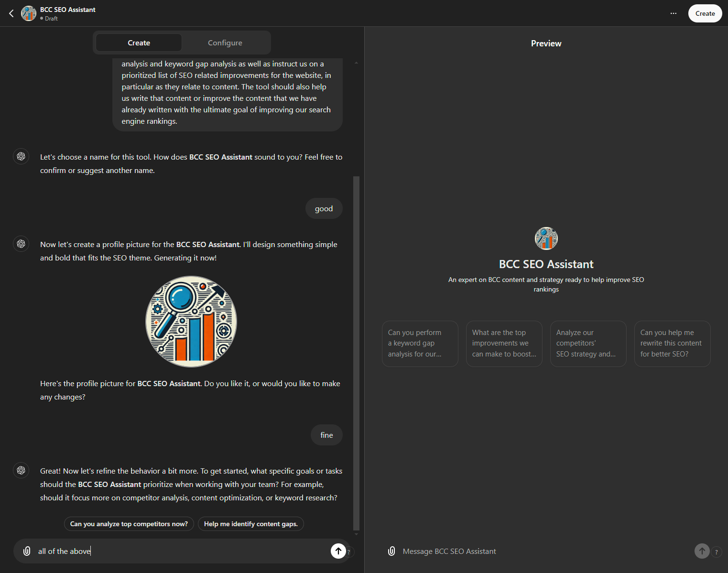Select 'Can you help me rewrite this content' starter
The height and width of the screenshot is (573, 728).
673,344
